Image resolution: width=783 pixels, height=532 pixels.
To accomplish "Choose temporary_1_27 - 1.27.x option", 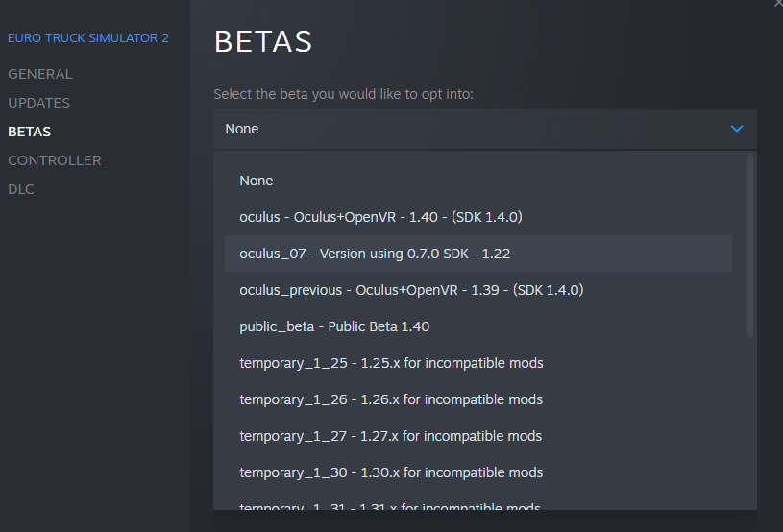I will point(478,436).
